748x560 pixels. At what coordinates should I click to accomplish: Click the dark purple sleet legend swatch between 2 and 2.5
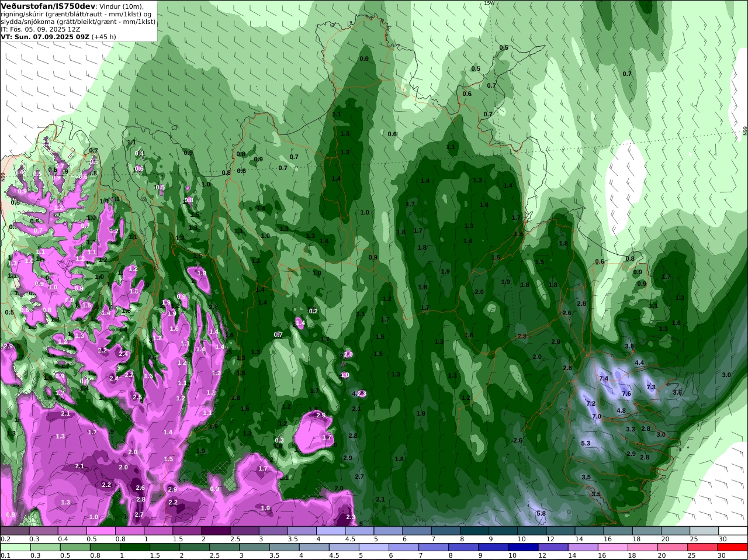point(217,531)
